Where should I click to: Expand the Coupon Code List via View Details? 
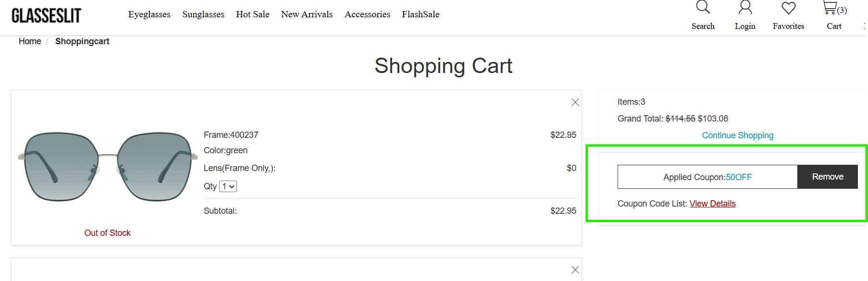coord(712,203)
